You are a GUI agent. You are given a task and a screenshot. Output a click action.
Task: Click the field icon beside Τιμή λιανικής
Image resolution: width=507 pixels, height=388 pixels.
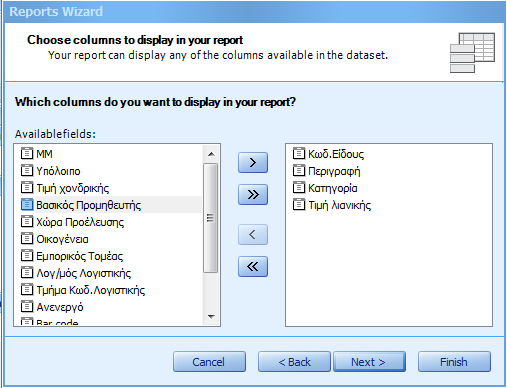(299, 205)
